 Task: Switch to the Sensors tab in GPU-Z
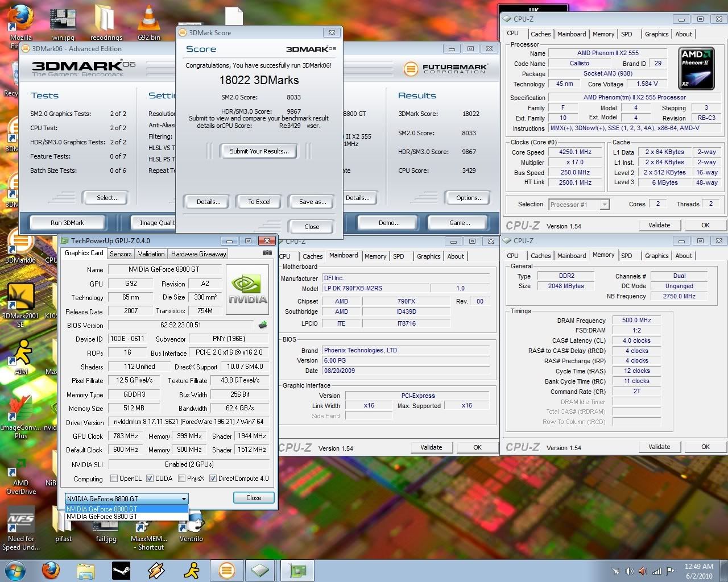click(x=121, y=254)
